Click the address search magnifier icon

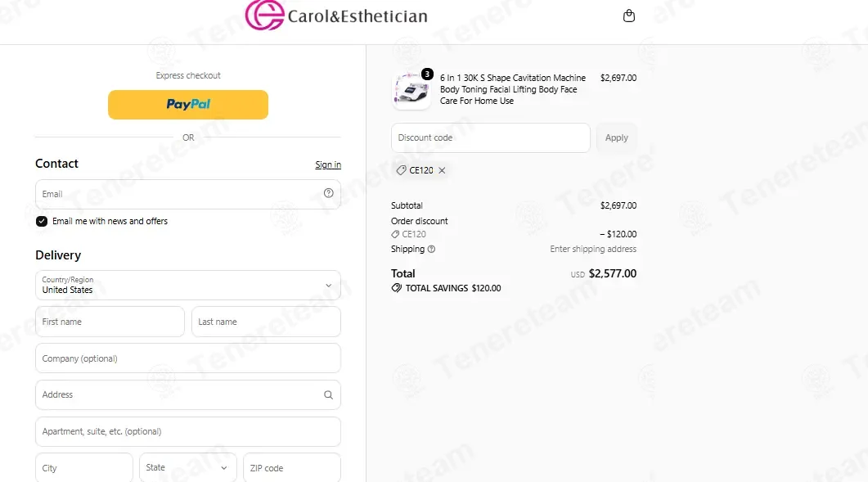[x=328, y=395]
